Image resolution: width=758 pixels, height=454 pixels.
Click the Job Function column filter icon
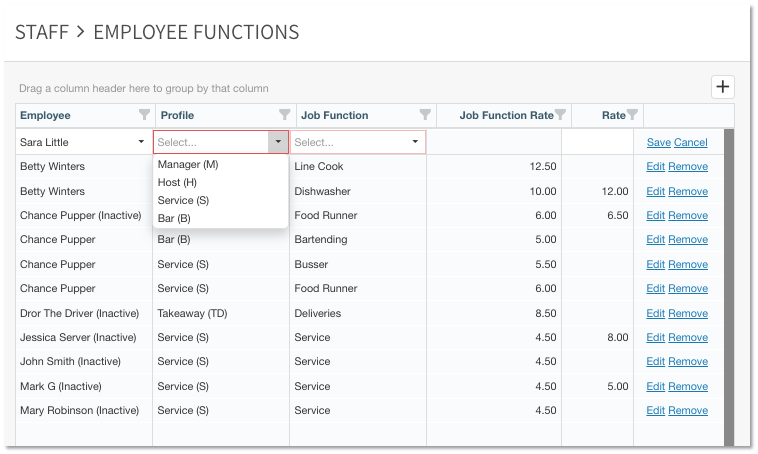tap(425, 115)
